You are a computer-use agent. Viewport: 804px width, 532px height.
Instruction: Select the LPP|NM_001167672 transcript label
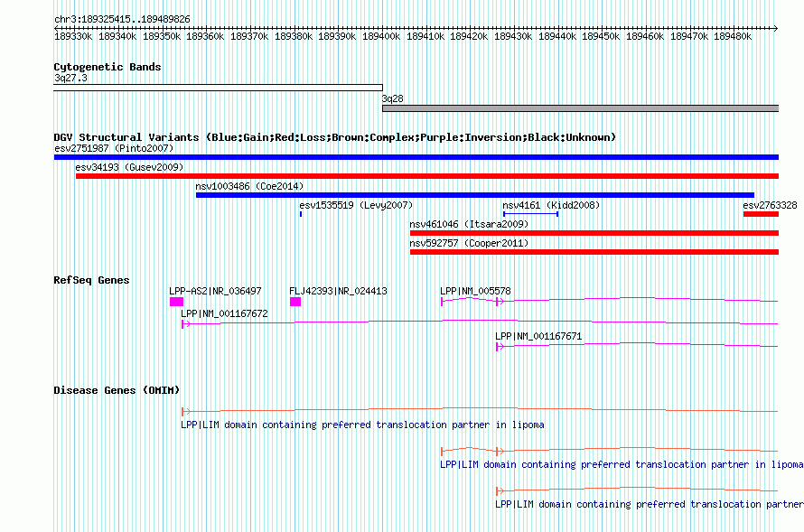pos(224,313)
